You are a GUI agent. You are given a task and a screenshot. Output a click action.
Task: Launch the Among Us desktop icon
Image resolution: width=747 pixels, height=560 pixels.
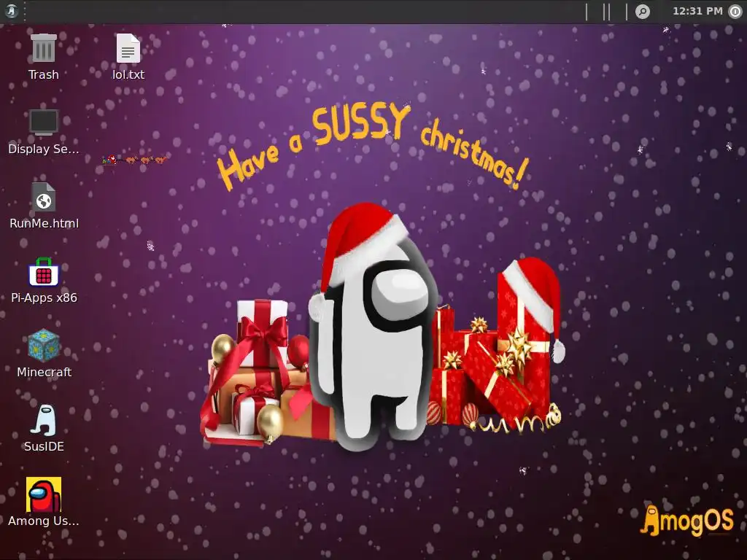point(44,494)
